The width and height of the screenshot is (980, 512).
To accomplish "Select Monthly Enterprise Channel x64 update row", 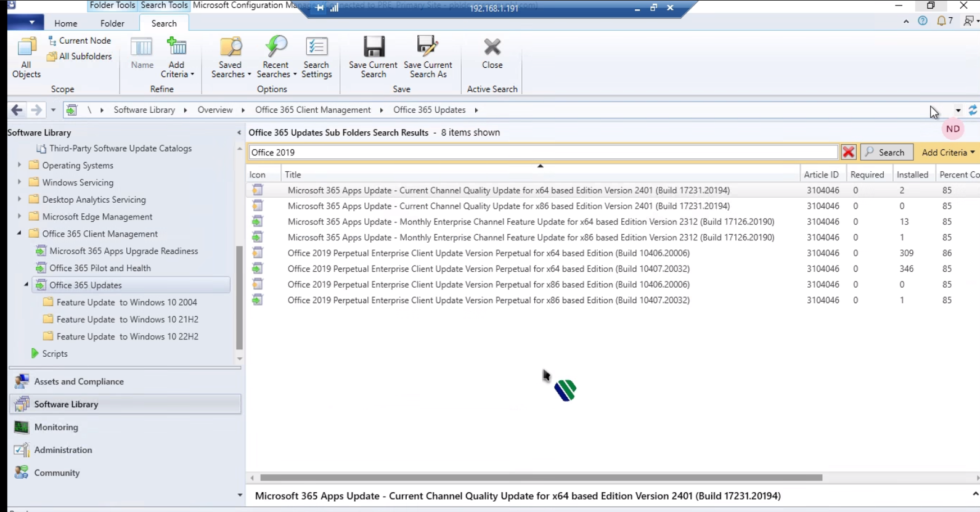I will (x=613, y=221).
